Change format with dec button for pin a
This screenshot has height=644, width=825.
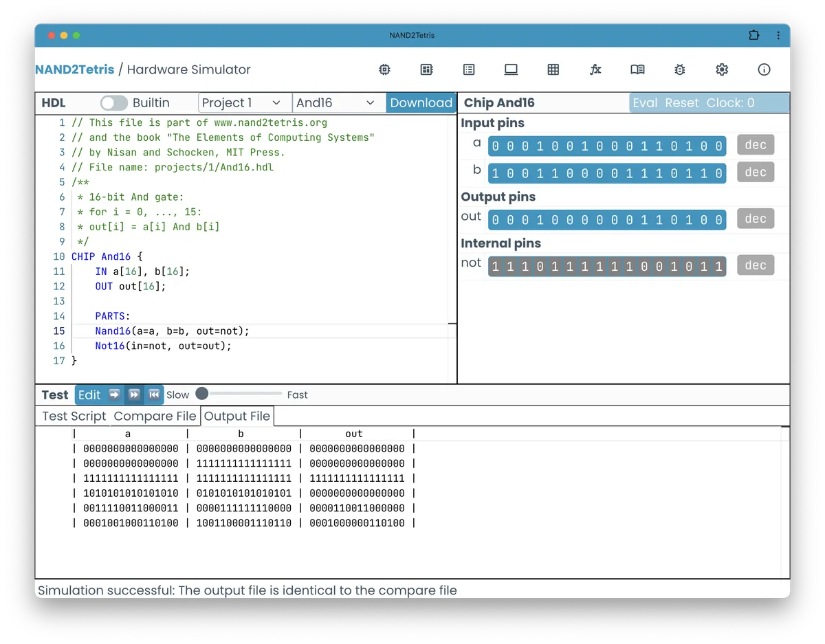(x=756, y=145)
